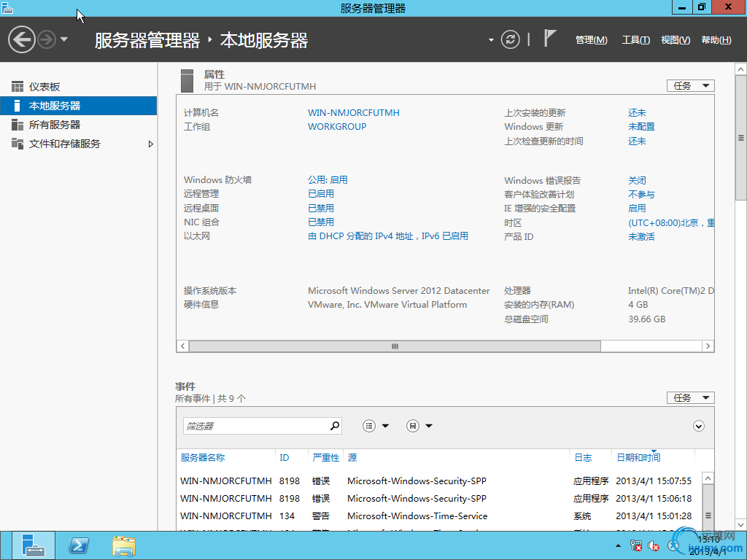Show hidden tray icons arrow
The height and width of the screenshot is (560, 747).
click(618, 545)
